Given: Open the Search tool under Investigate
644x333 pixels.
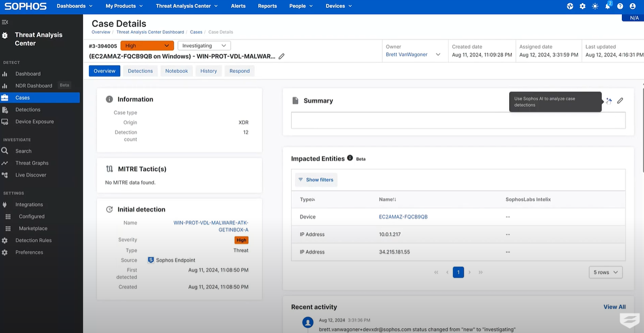Looking at the screenshot, I should pos(24,151).
